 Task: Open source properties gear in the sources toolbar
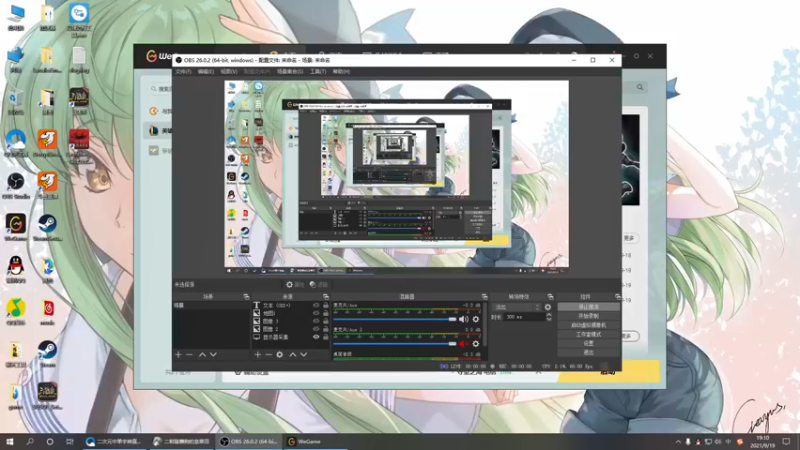(280, 355)
